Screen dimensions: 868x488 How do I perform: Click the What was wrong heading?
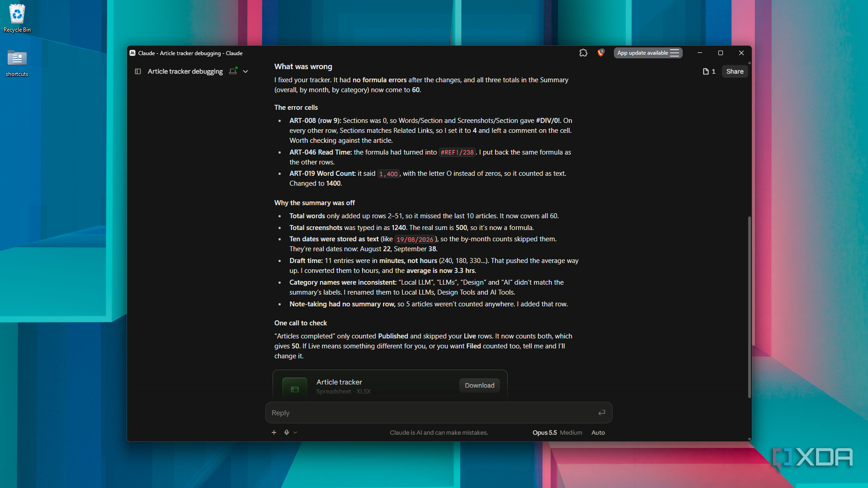pos(303,66)
